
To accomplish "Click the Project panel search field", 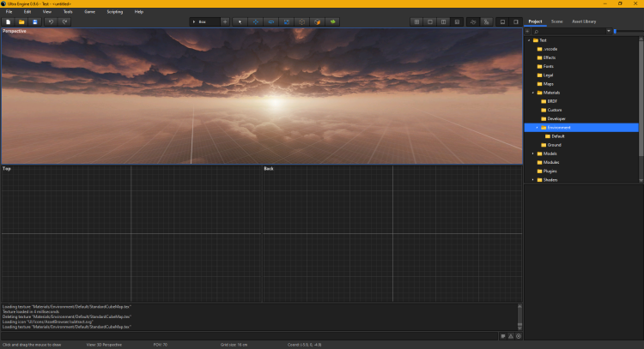I will 567,31.
